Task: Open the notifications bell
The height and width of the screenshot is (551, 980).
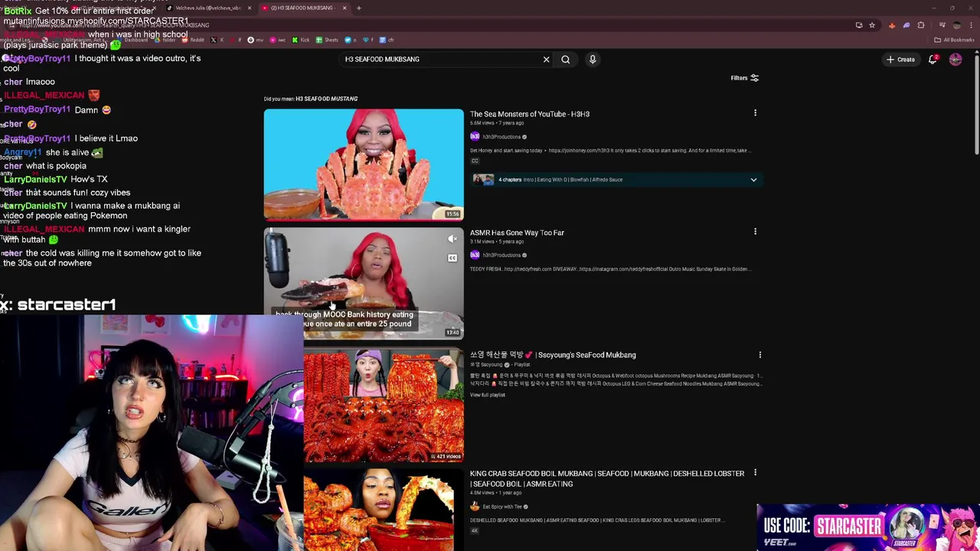Action: tap(933, 59)
